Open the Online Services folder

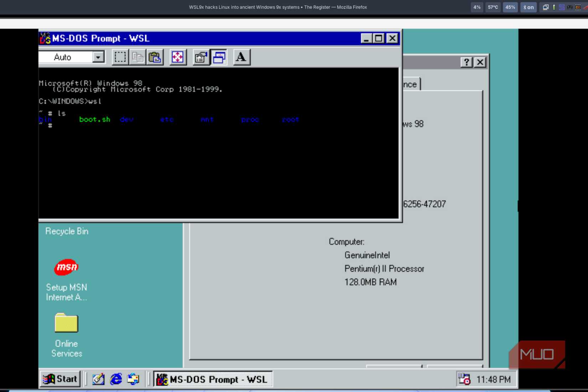coord(66,323)
